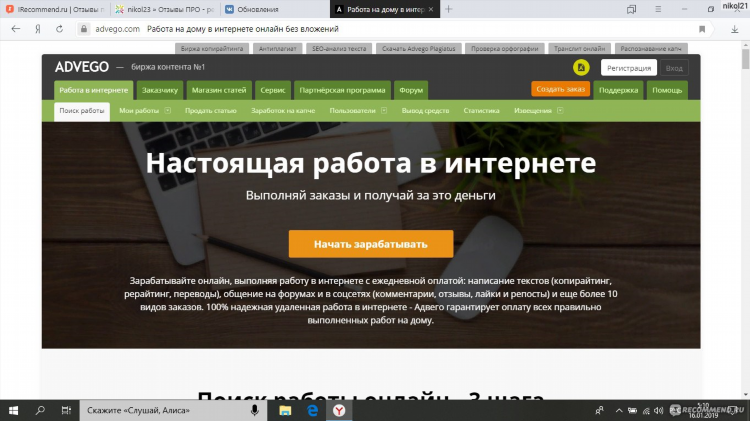This screenshot has height=421, width=750.
Task: Open the volume control in system tray
Action: point(659,410)
